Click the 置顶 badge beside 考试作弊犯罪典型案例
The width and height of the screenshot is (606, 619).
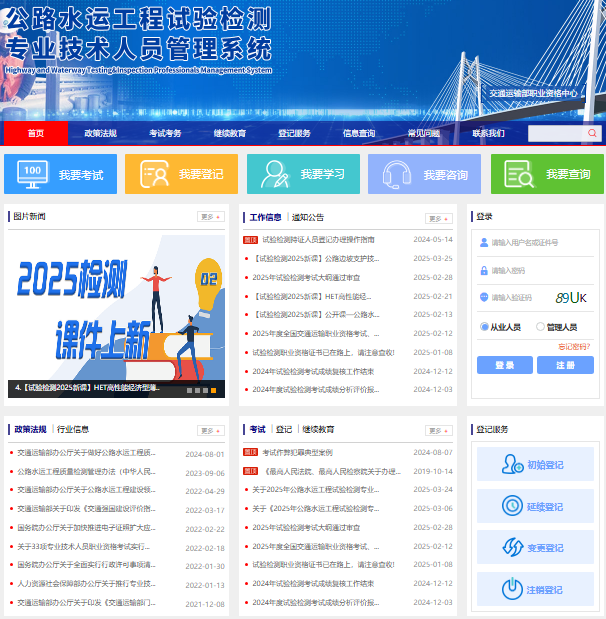click(x=250, y=452)
